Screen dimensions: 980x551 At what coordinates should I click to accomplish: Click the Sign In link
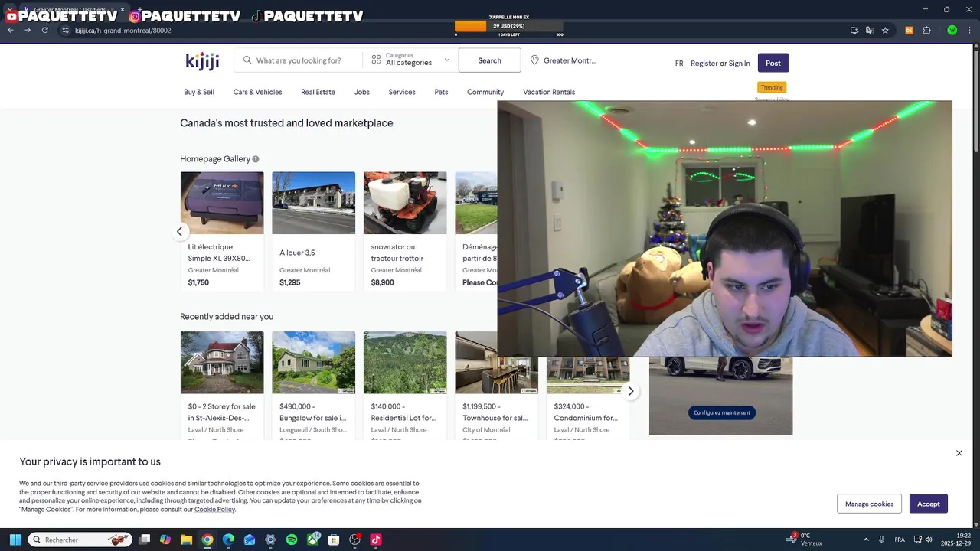coord(740,64)
